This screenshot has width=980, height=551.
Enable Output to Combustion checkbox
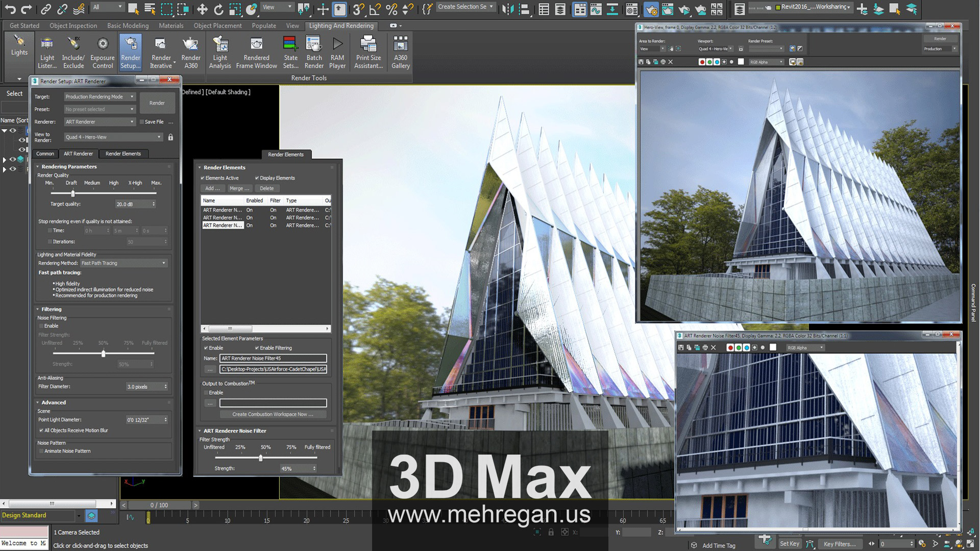click(x=206, y=393)
